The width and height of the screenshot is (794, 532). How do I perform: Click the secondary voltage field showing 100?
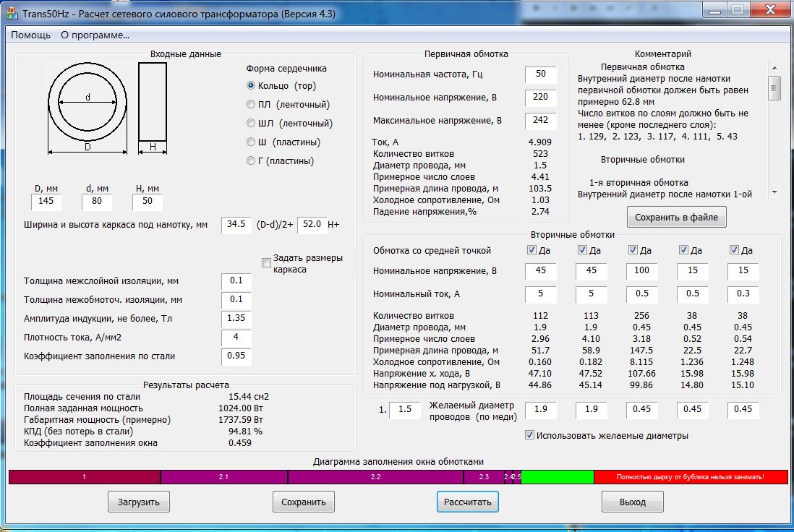coord(641,271)
